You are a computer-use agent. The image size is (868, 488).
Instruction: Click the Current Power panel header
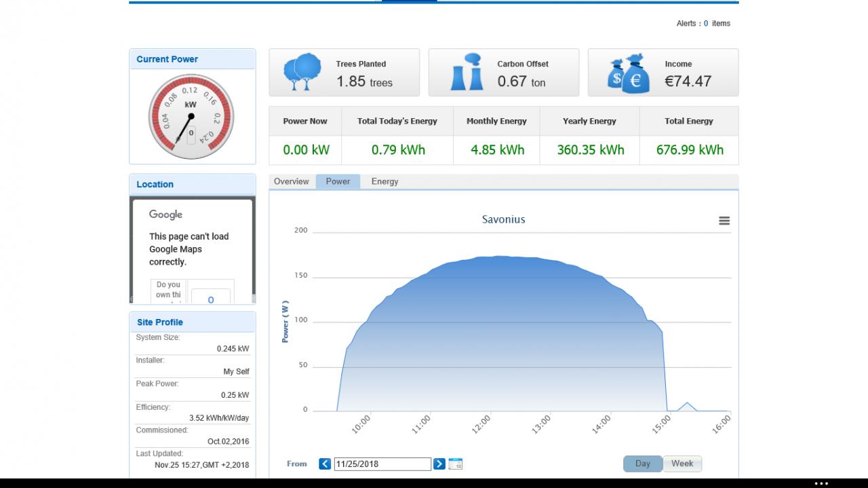coord(193,59)
